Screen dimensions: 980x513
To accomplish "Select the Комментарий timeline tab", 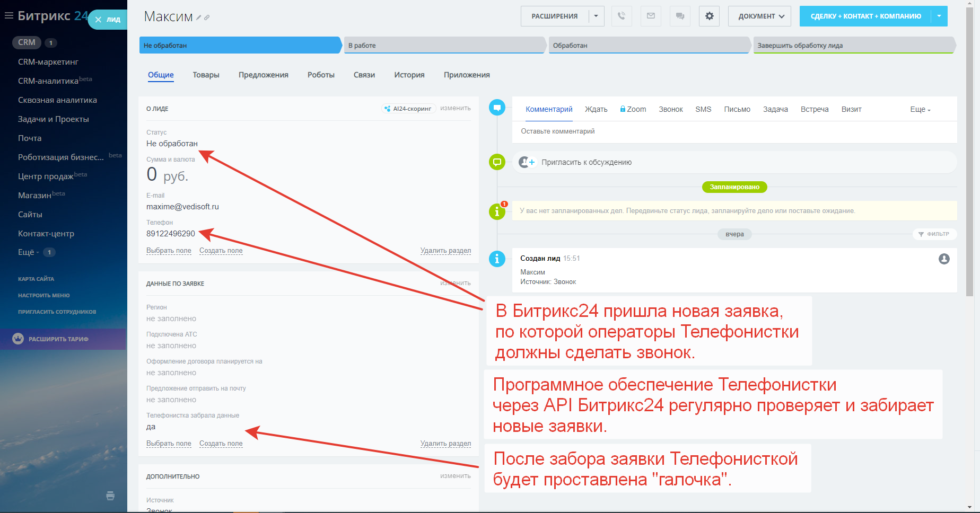I will point(549,109).
